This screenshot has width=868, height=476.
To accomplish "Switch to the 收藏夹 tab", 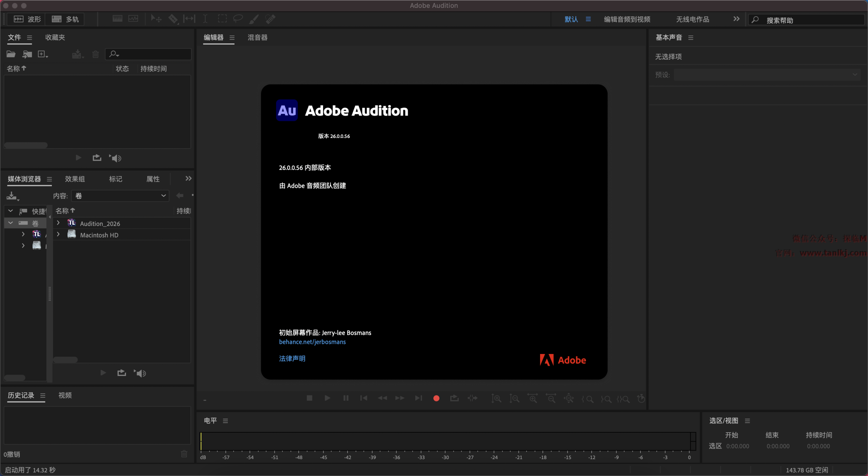I will click(55, 37).
